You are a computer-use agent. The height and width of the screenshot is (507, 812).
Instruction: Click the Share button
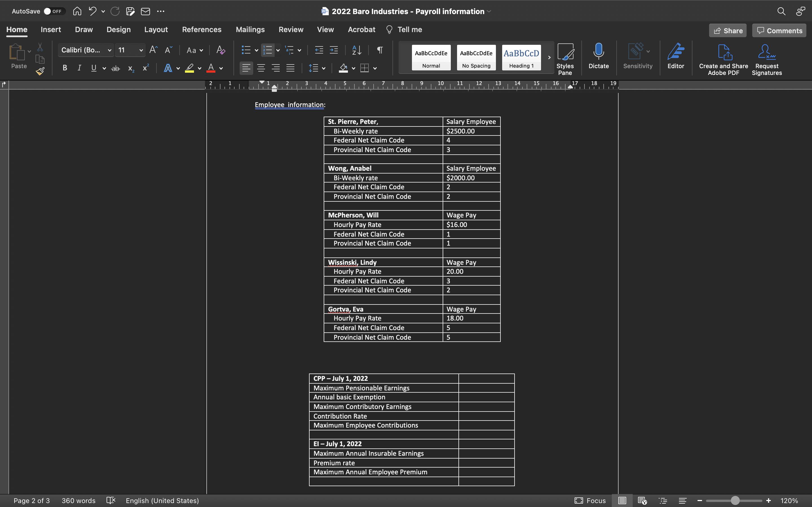coord(727,30)
